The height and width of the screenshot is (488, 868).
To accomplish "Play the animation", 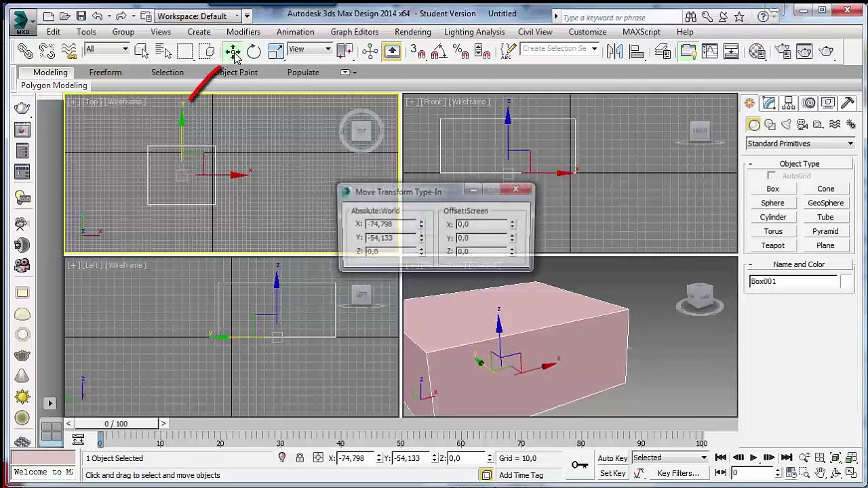I will click(753, 458).
